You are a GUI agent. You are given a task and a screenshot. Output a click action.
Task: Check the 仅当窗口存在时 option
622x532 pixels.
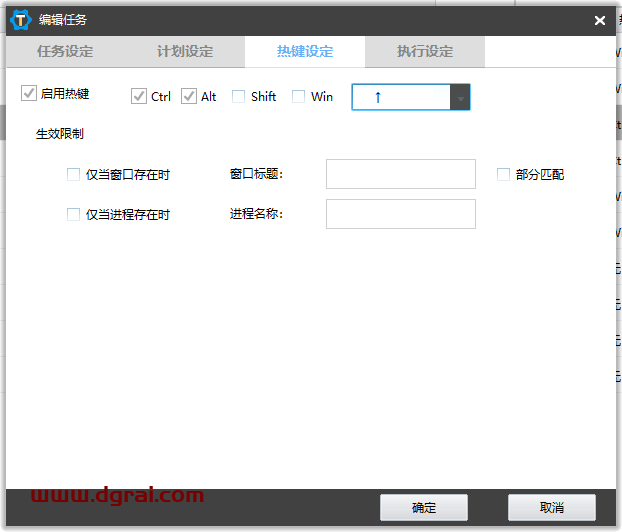(73, 174)
